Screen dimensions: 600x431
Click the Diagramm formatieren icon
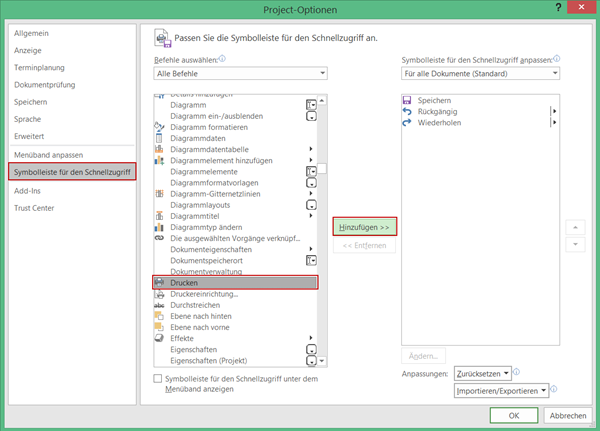point(159,127)
